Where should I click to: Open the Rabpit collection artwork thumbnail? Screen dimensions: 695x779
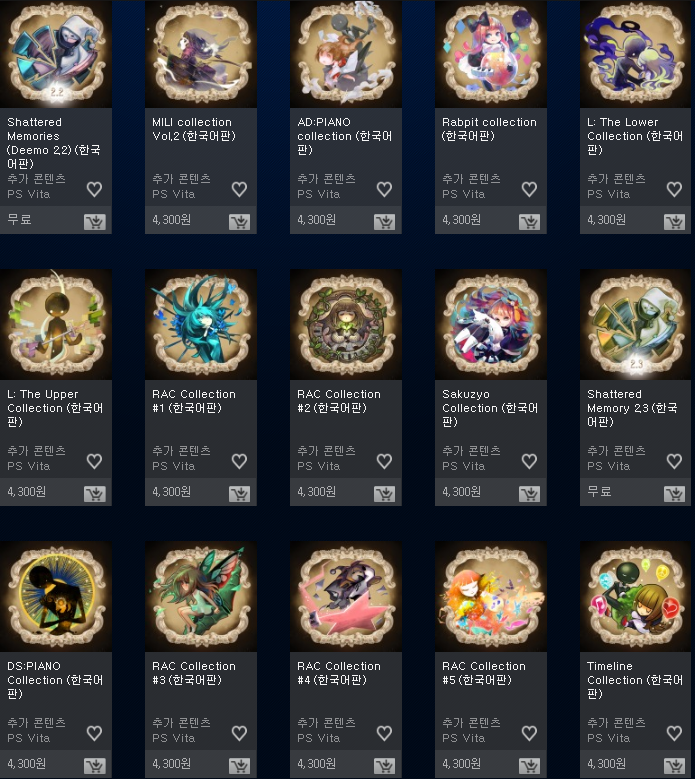coord(491,53)
